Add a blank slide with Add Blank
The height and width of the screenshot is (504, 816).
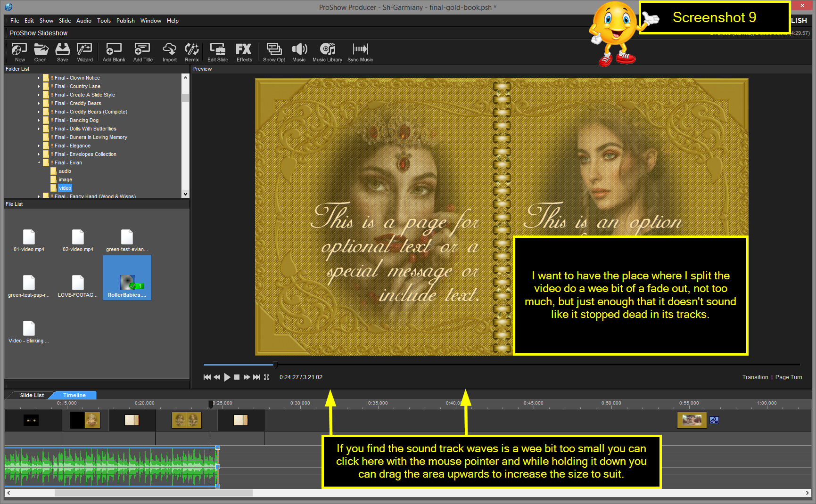coord(114,52)
